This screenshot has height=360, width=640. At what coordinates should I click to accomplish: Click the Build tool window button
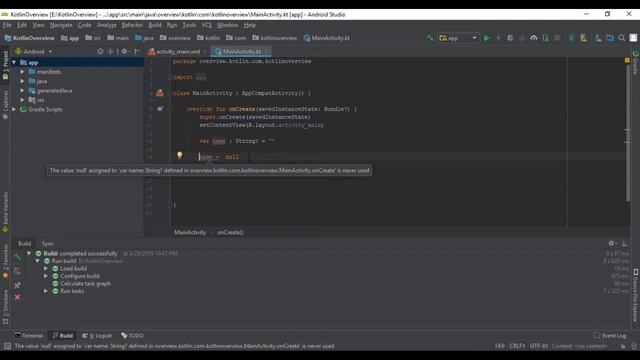point(62,336)
